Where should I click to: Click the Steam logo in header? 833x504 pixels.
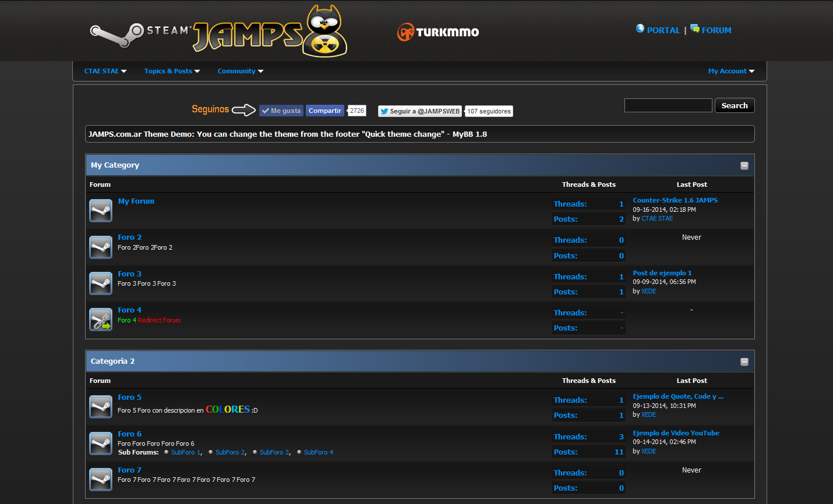(x=140, y=34)
